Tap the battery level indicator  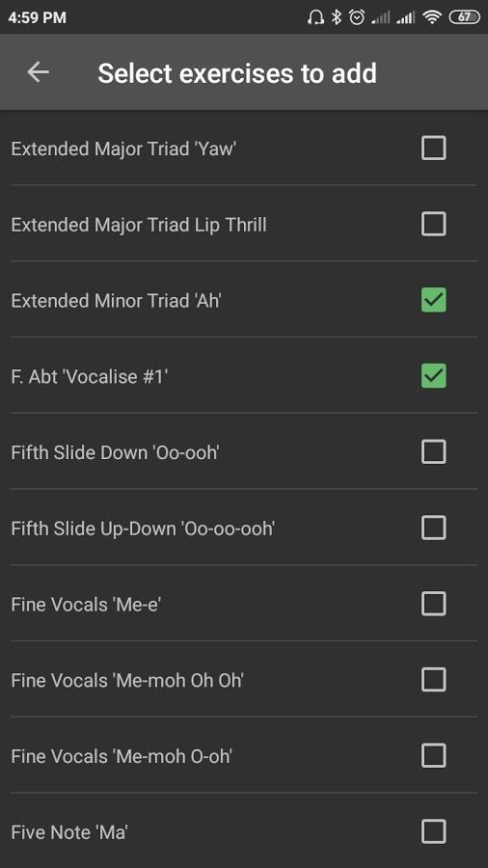click(464, 17)
